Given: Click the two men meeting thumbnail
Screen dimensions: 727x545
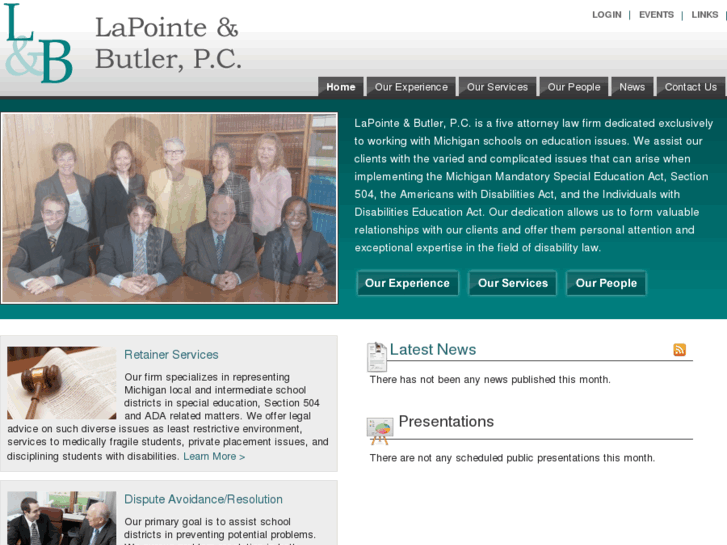Looking at the screenshot, I should [x=62, y=518].
